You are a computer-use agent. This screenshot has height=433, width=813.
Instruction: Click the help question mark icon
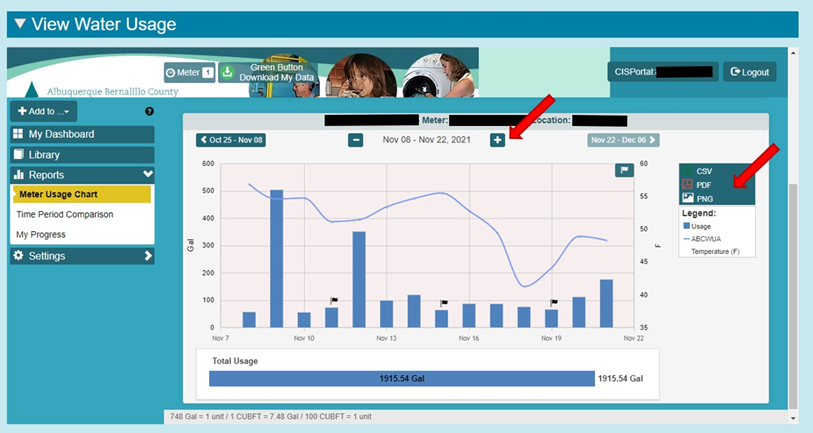click(149, 111)
